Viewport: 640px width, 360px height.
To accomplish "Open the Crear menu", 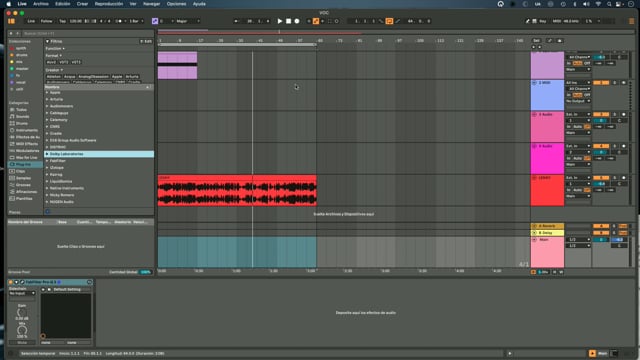I will click(x=82, y=4).
